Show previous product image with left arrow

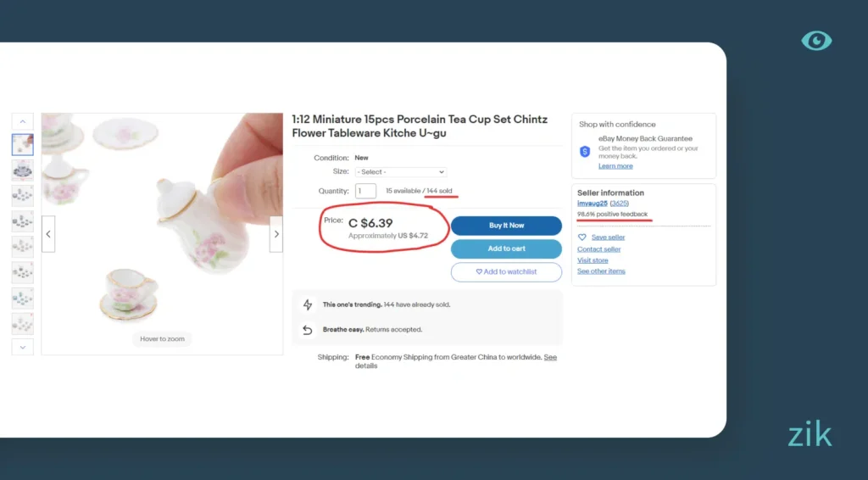(48, 234)
